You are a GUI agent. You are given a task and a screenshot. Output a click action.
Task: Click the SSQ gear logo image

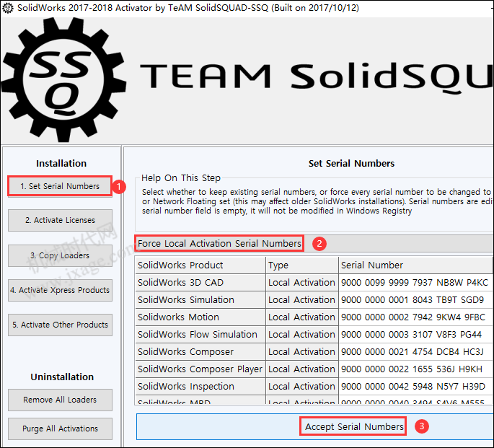(63, 79)
